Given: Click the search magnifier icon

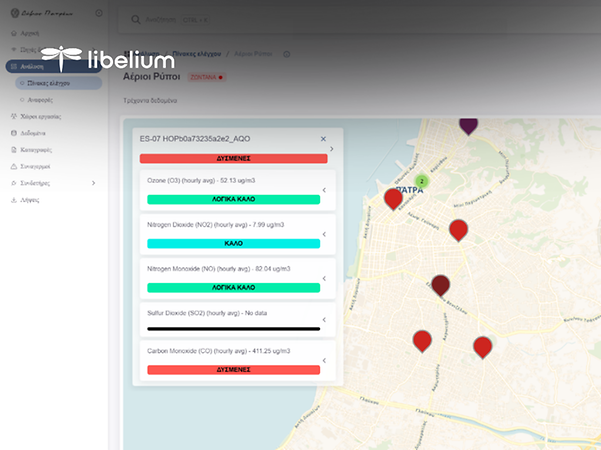Looking at the screenshot, I should tap(136, 20).
